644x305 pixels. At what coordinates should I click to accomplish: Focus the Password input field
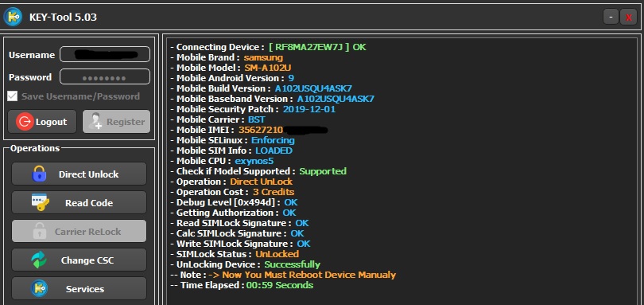pos(105,76)
